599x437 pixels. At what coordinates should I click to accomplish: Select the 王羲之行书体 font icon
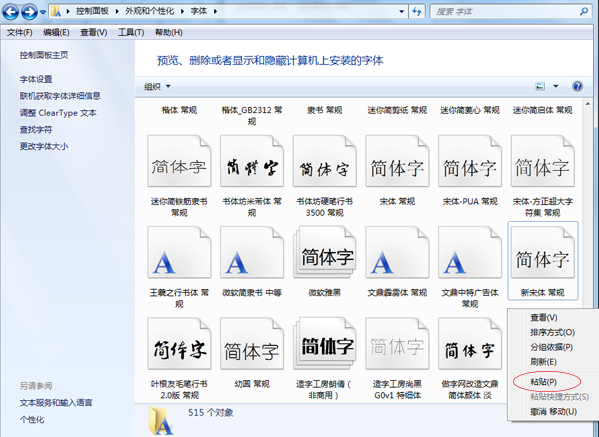179,252
